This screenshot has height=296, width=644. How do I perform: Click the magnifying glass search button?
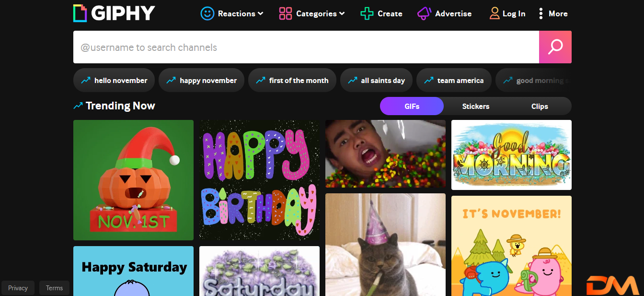tap(555, 47)
